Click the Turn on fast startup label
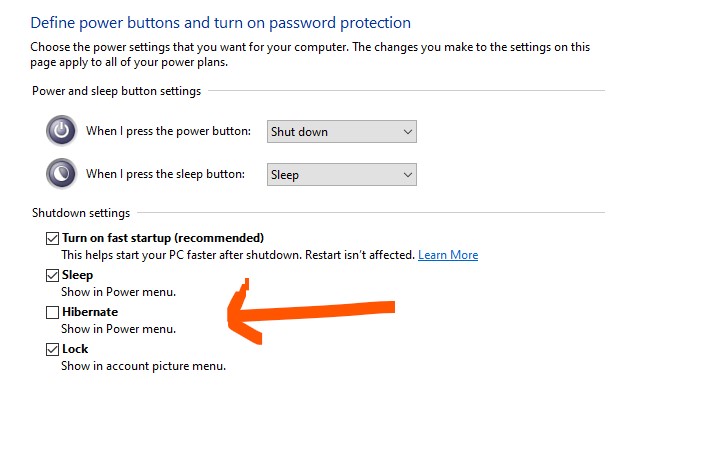 click(x=163, y=238)
